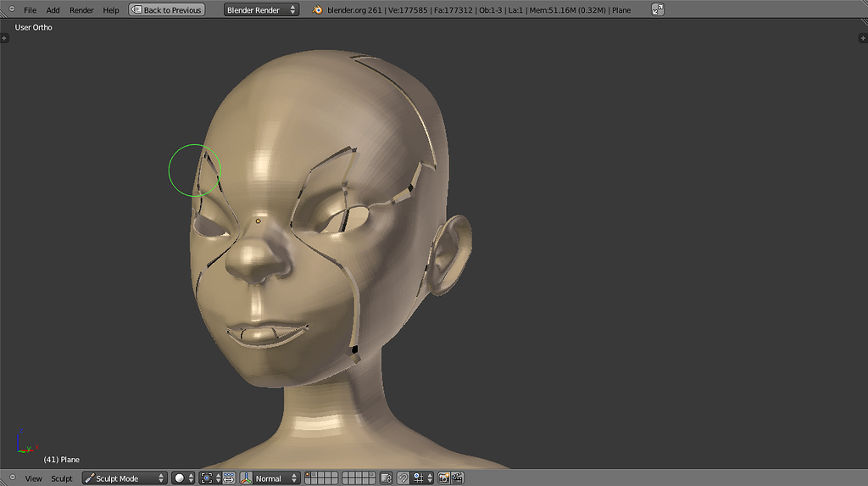The height and width of the screenshot is (486, 868).
Task: Open the Help menu
Action: tap(111, 10)
